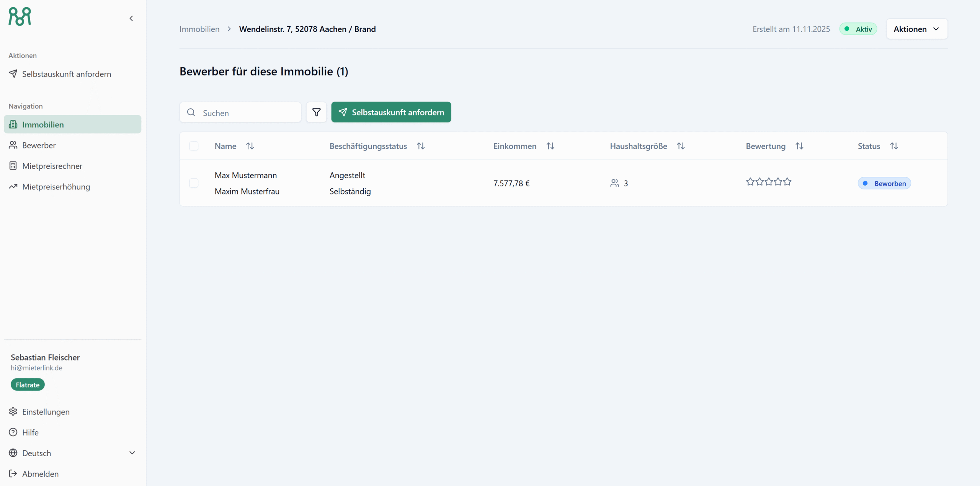The width and height of the screenshot is (980, 486).
Task: Click the filter funnel icon
Action: (316, 112)
